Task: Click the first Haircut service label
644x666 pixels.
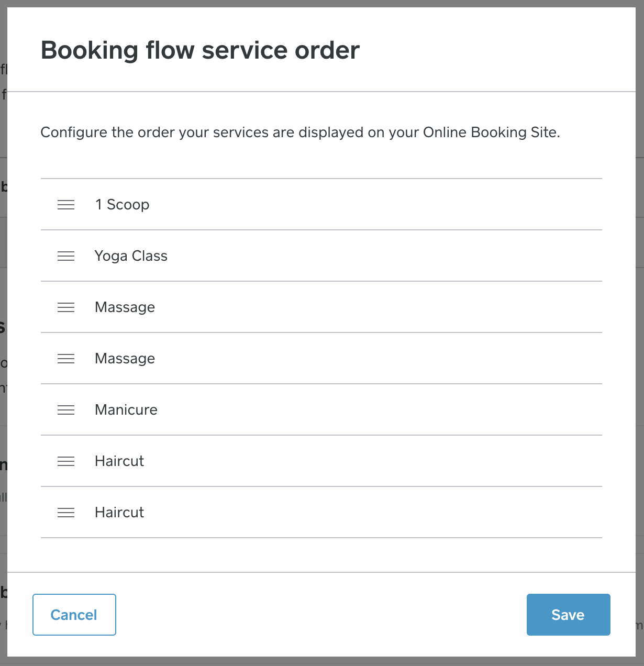Action: click(x=119, y=461)
